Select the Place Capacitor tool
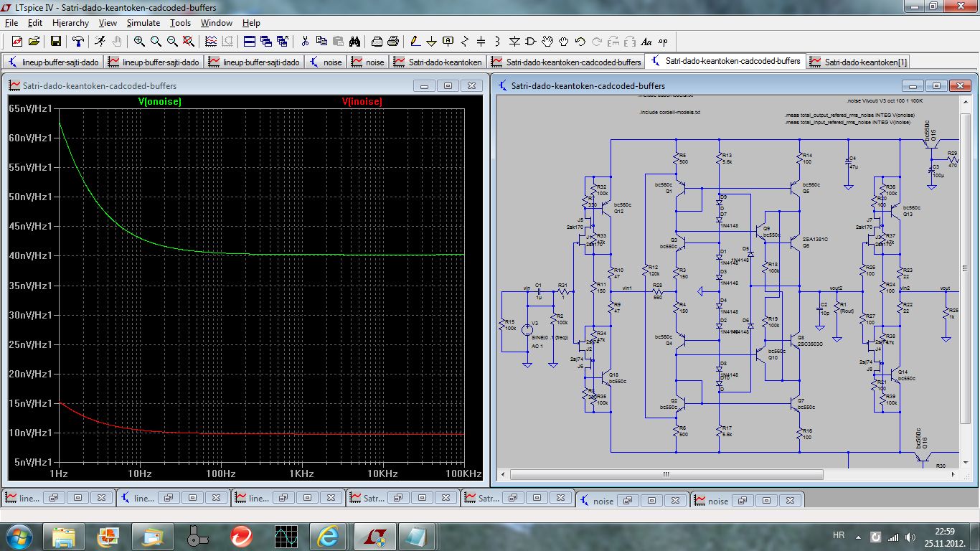 tap(481, 41)
